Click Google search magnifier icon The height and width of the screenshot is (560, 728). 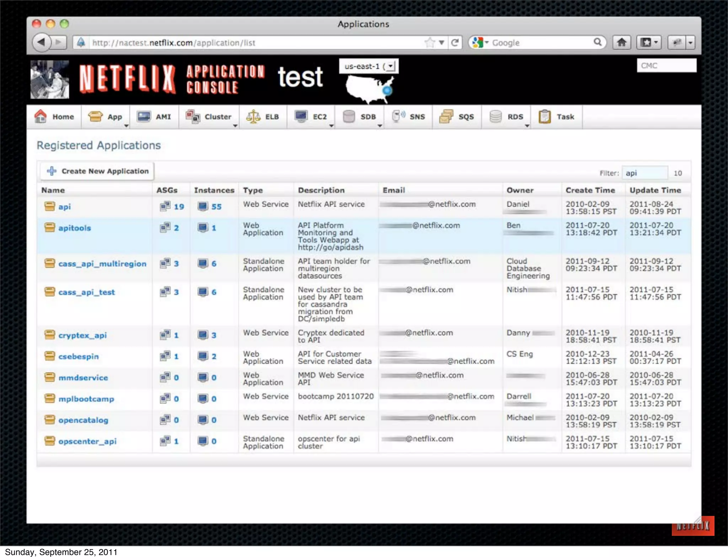coord(598,42)
